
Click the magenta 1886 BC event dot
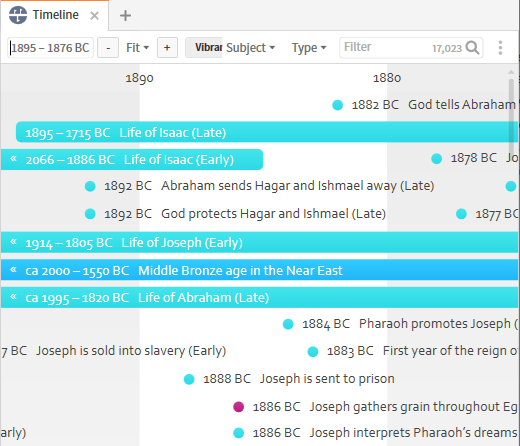point(239,407)
